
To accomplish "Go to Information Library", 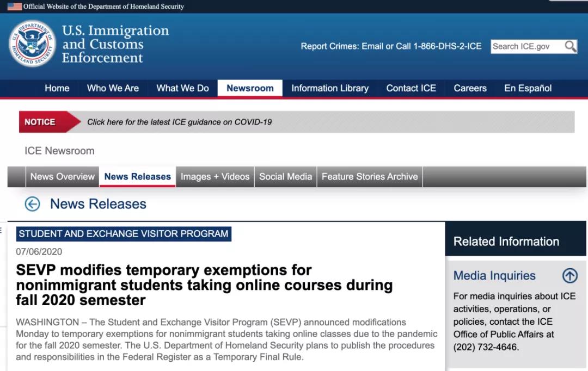I will pos(330,88).
